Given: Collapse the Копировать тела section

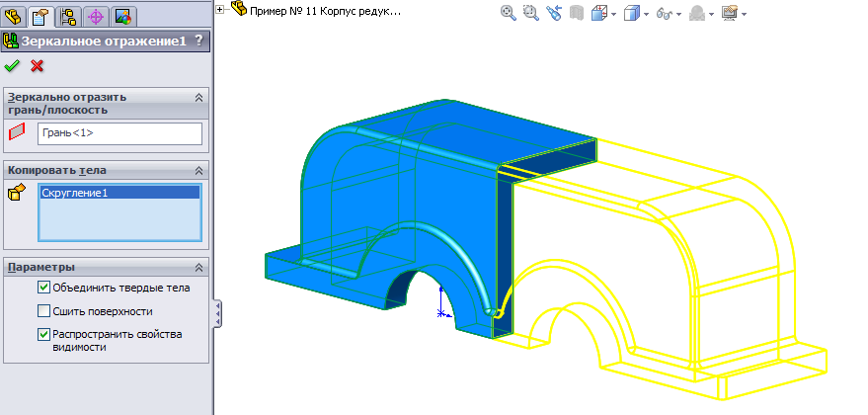Looking at the screenshot, I should point(198,171).
